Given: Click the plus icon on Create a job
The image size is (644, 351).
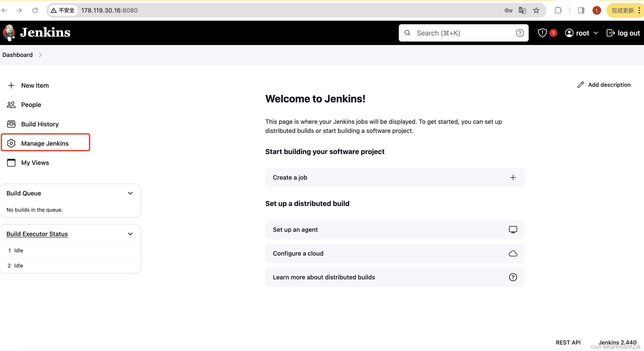Looking at the screenshot, I should click(x=513, y=177).
